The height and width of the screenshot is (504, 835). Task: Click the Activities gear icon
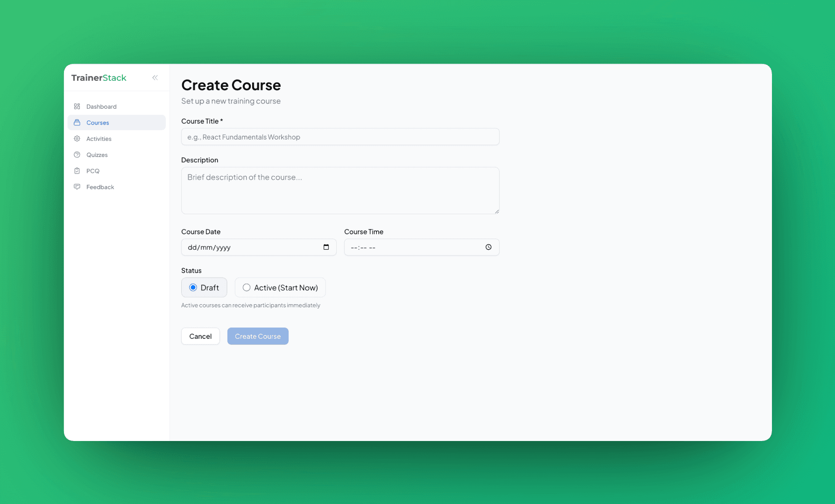click(x=77, y=139)
